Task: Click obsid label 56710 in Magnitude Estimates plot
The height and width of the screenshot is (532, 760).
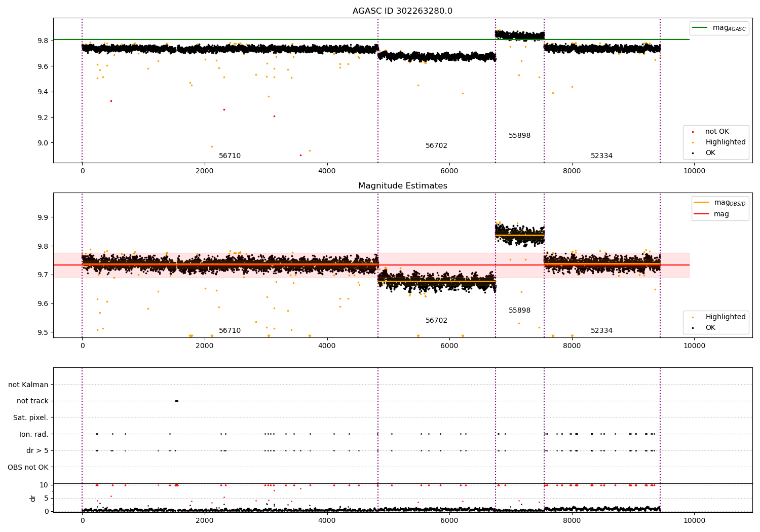Action: [x=230, y=331]
